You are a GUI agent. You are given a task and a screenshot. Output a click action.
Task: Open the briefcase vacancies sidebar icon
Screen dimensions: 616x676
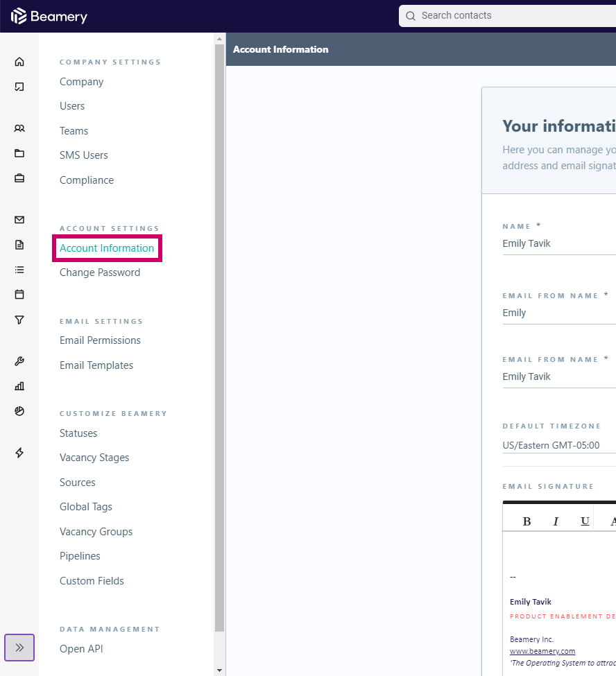pos(19,178)
